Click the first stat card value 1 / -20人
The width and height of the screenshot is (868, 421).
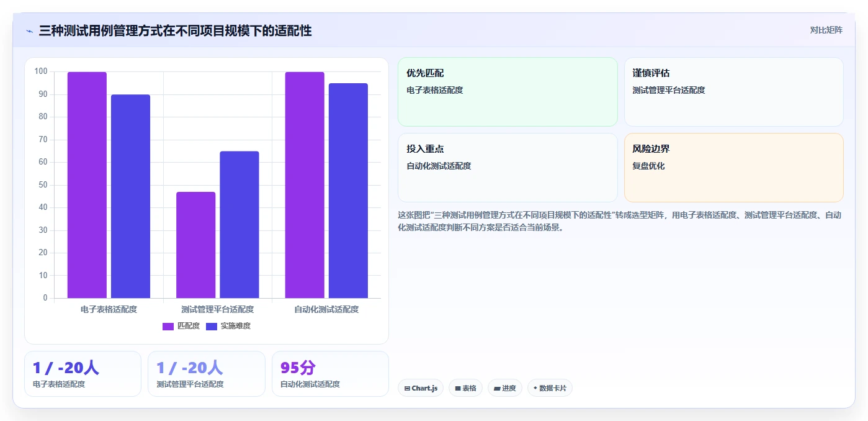click(66, 368)
